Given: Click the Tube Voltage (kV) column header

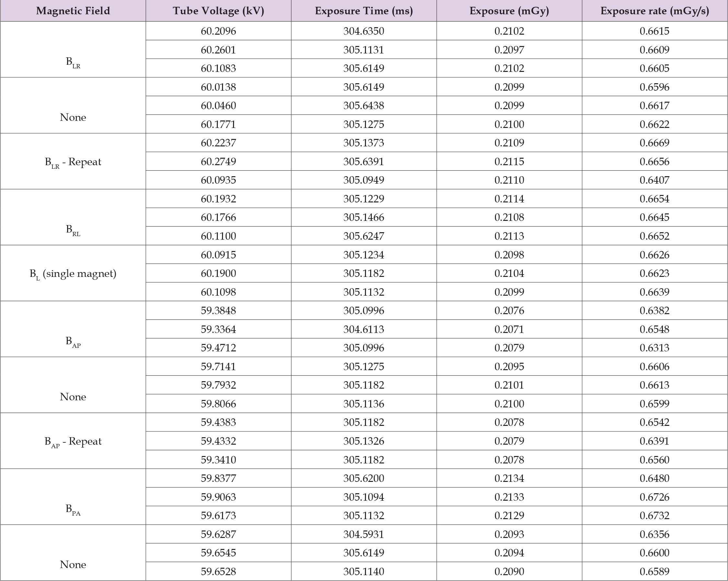Looking at the screenshot, I should (x=218, y=11).
